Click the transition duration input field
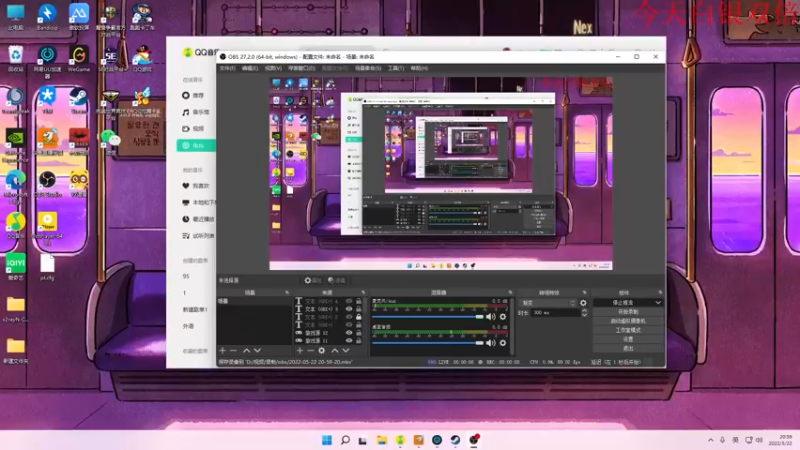 [556, 313]
